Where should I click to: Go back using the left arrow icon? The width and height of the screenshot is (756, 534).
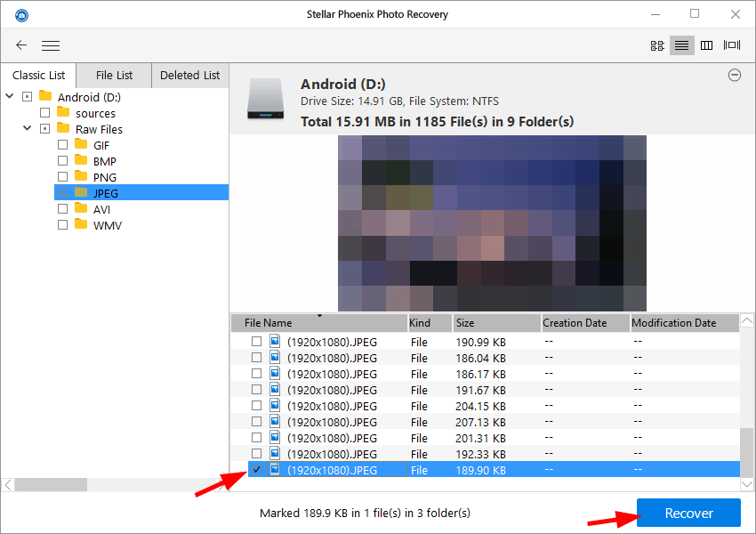tap(21, 45)
